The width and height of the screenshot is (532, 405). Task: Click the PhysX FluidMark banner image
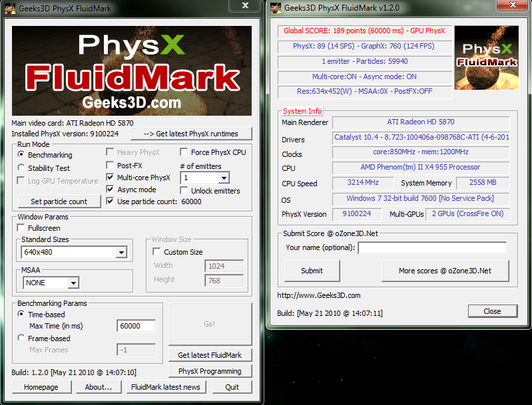click(x=132, y=71)
